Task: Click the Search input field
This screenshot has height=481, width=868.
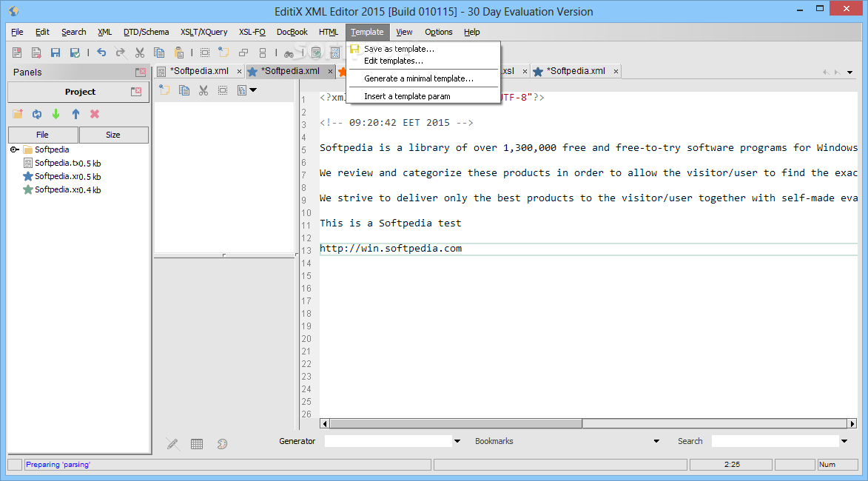Action: (x=775, y=441)
